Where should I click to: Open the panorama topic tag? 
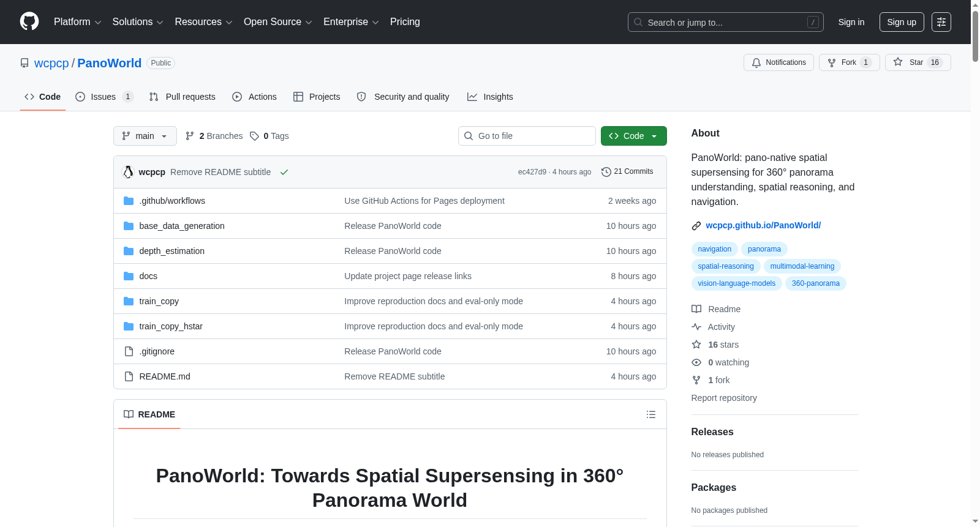pyautogui.click(x=764, y=249)
